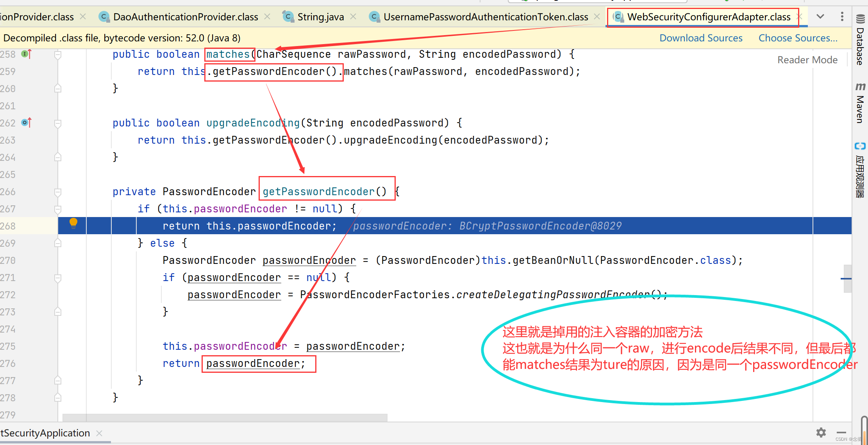Show hidden editor tabs dropdown

(x=820, y=16)
